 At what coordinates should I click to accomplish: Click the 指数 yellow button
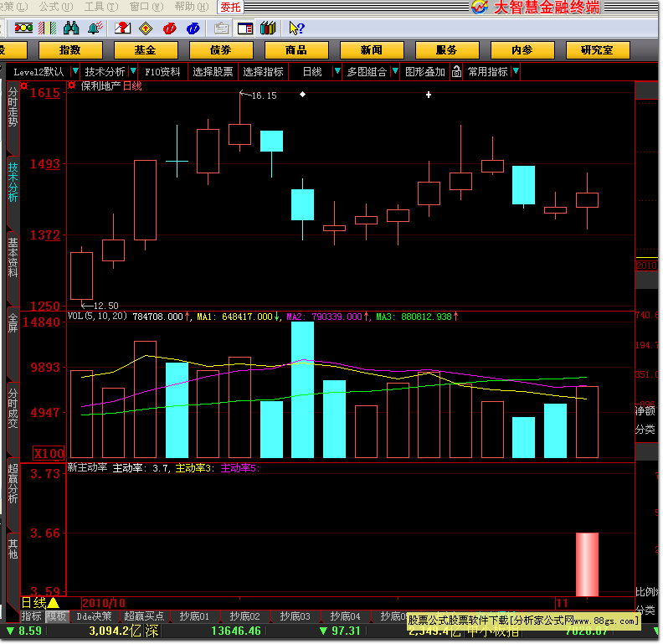tap(70, 50)
